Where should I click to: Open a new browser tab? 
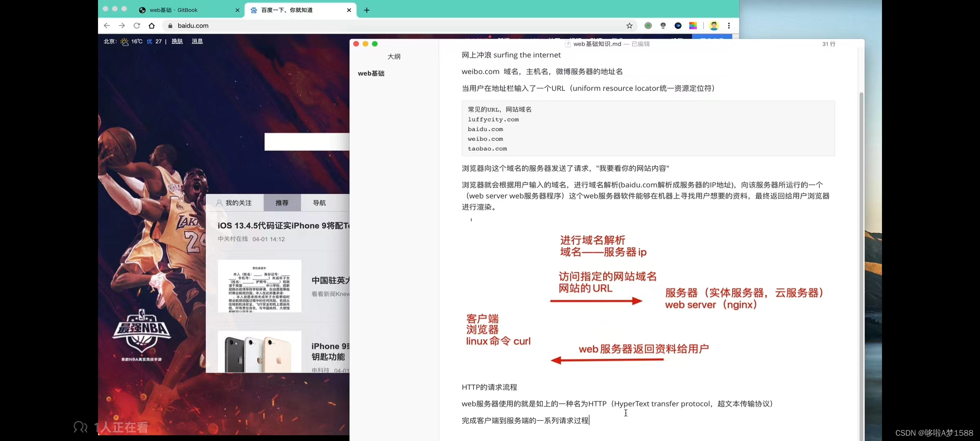[367, 10]
